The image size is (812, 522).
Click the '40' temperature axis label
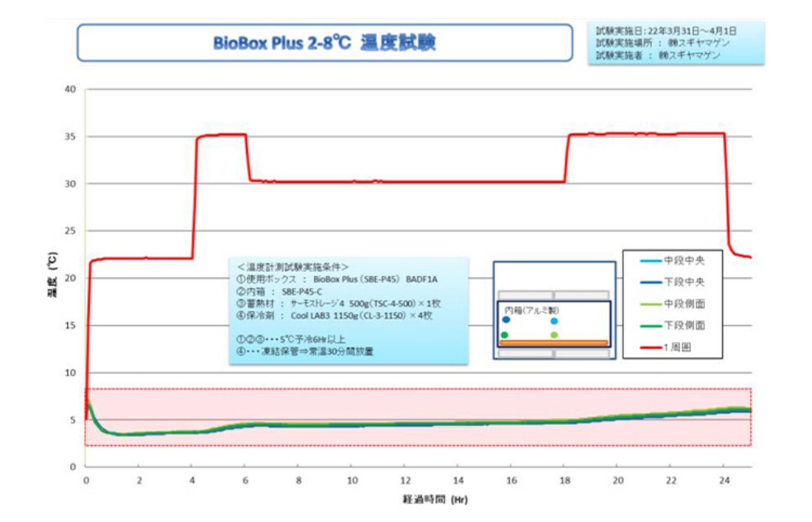(x=70, y=89)
